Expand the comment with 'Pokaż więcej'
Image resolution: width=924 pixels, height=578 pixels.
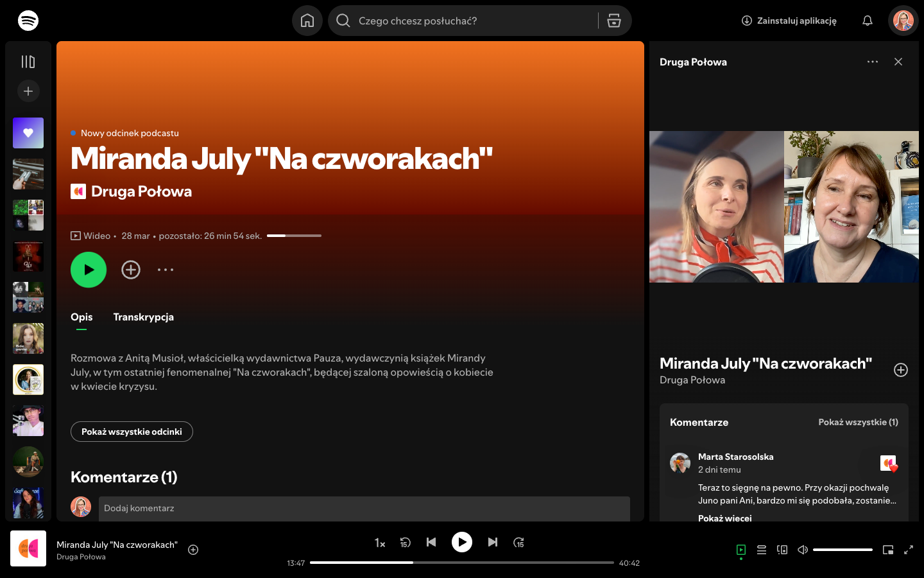point(725,518)
